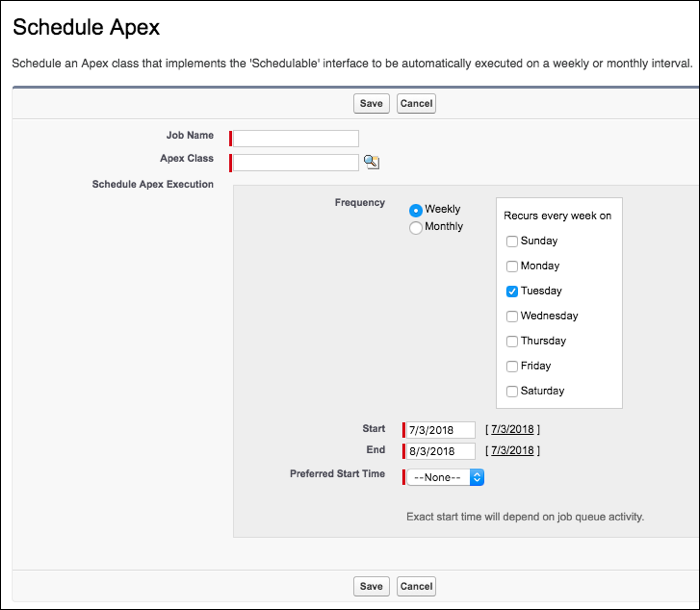
Task: Check the Thursday checkbox
Action: click(x=512, y=341)
